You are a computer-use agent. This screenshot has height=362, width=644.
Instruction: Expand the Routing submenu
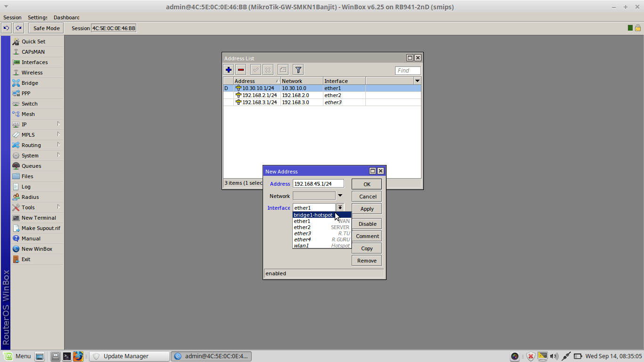click(37, 145)
